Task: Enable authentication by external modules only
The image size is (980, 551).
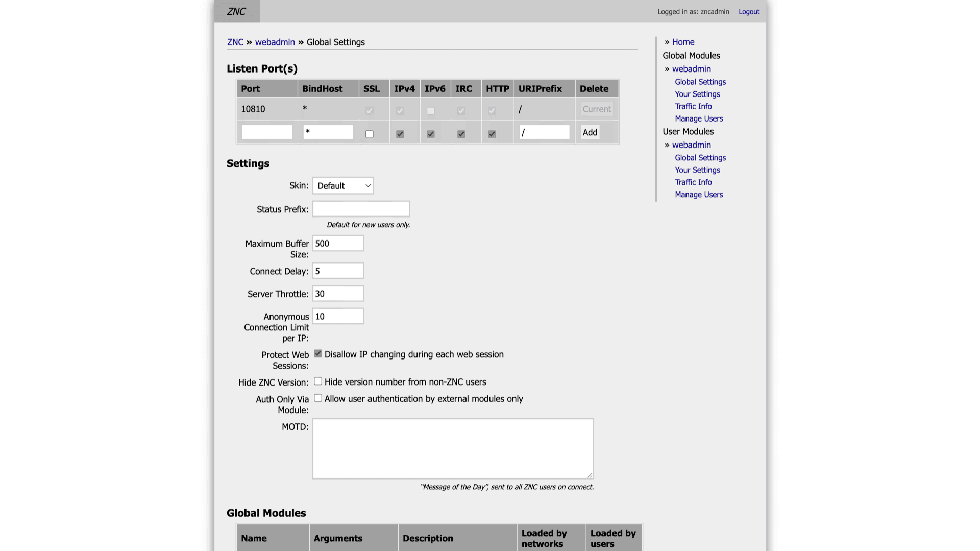Action: click(x=318, y=398)
